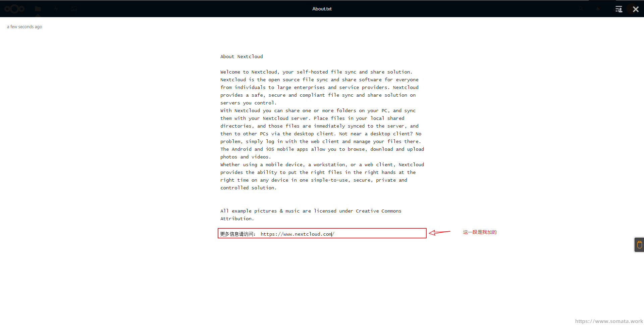Click the 'Attribution.' line

237,219
